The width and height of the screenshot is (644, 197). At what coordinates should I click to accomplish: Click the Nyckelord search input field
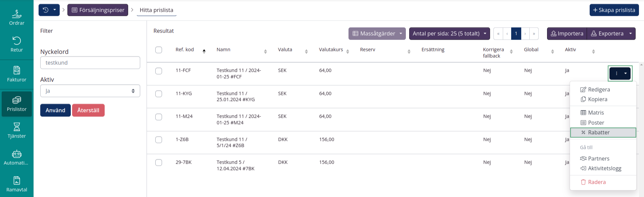click(x=90, y=63)
